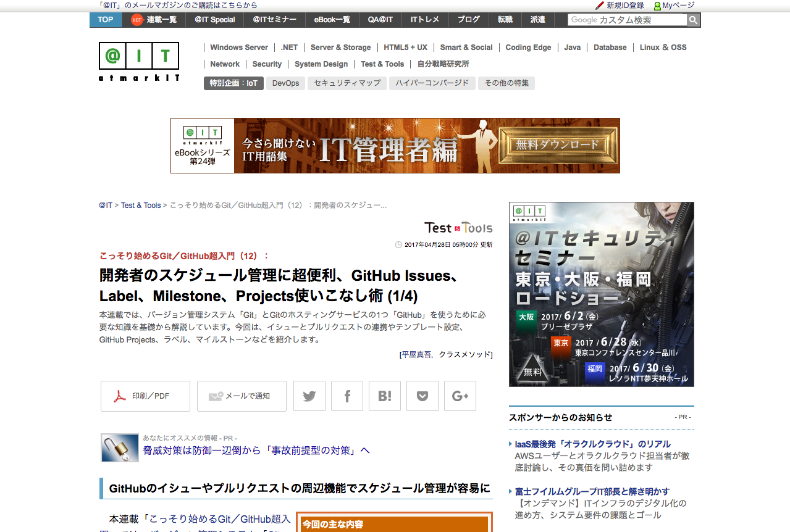
Task: Click the padlock thumbnail in recommended info
Action: (120, 448)
